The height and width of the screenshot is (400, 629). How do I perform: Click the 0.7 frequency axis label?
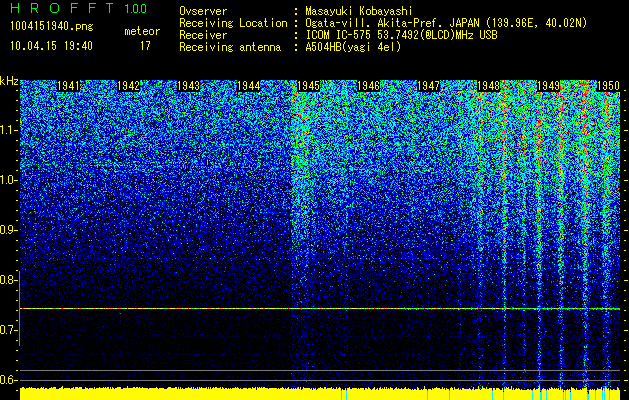[8, 330]
